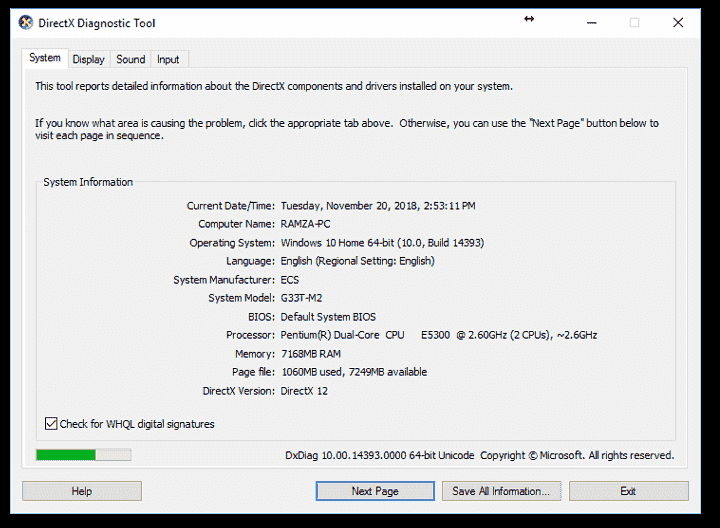Viewport: 720px width, 528px height.
Task: Open the Input tab
Action: 168,59
